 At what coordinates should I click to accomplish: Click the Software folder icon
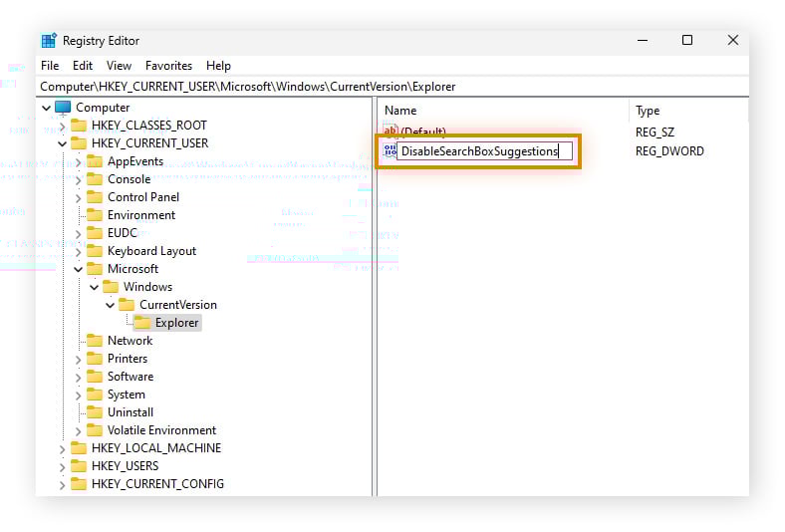click(x=95, y=377)
